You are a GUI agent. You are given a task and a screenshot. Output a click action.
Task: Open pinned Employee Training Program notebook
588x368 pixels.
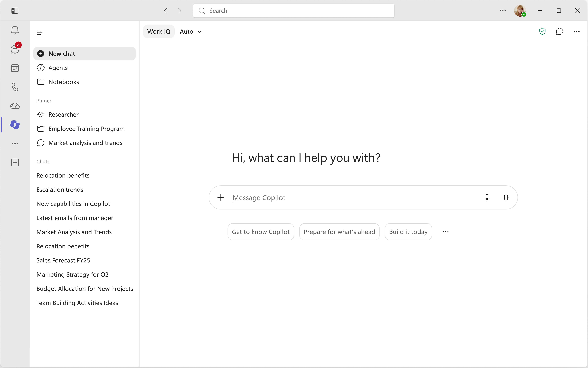pyautogui.click(x=84, y=128)
